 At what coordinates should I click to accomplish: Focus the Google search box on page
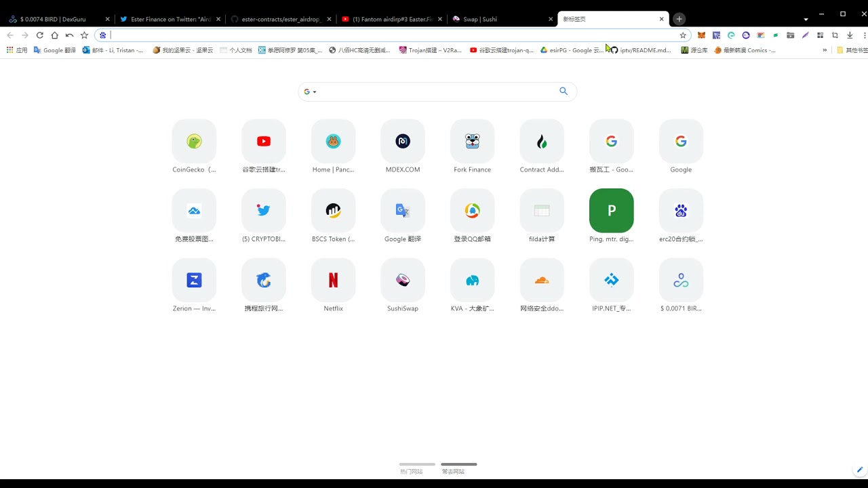pos(437,91)
